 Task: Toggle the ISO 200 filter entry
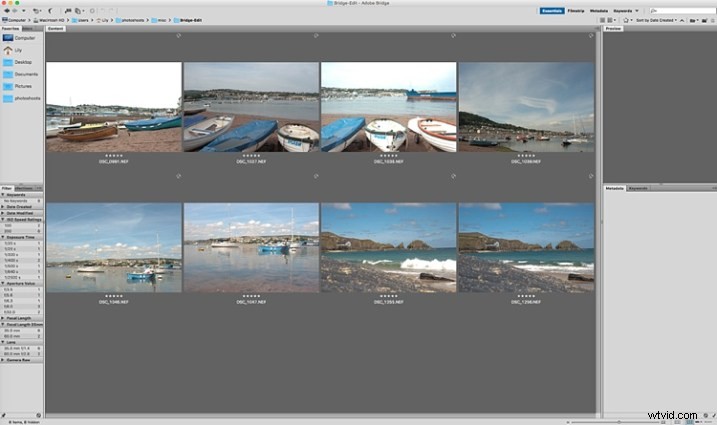[x=21, y=231]
